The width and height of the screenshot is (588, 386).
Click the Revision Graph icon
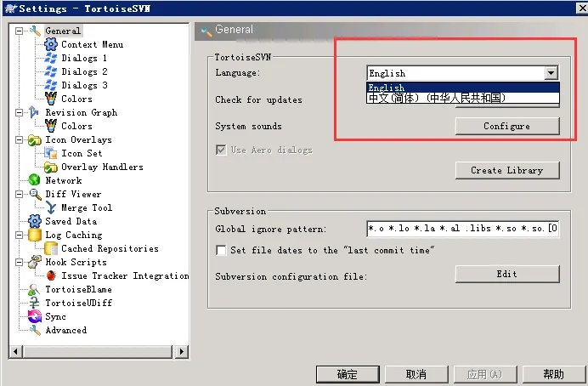point(34,112)
